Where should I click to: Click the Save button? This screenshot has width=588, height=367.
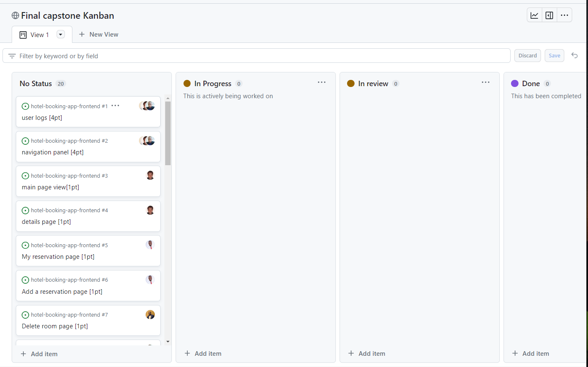pos(554,55)
